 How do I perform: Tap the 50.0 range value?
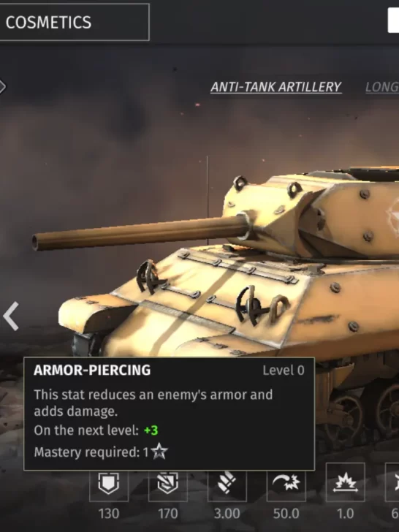click(286, 514)
